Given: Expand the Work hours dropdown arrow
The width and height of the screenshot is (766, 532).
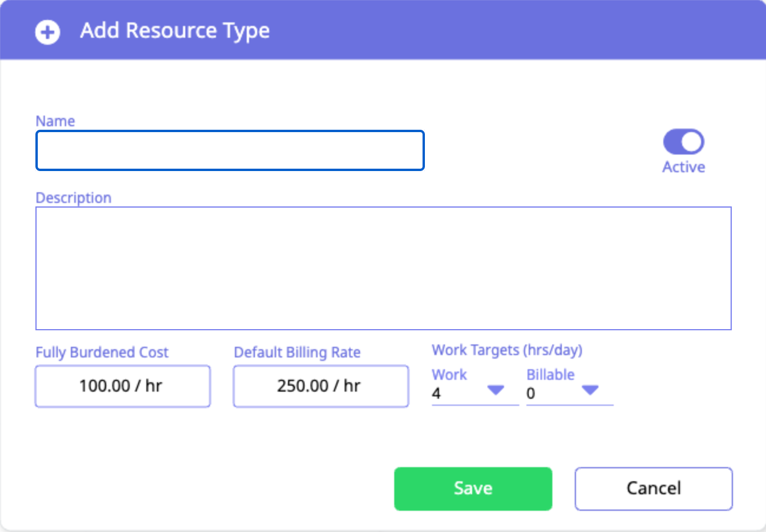Looking at the screenshot, I should coord(495,390).
